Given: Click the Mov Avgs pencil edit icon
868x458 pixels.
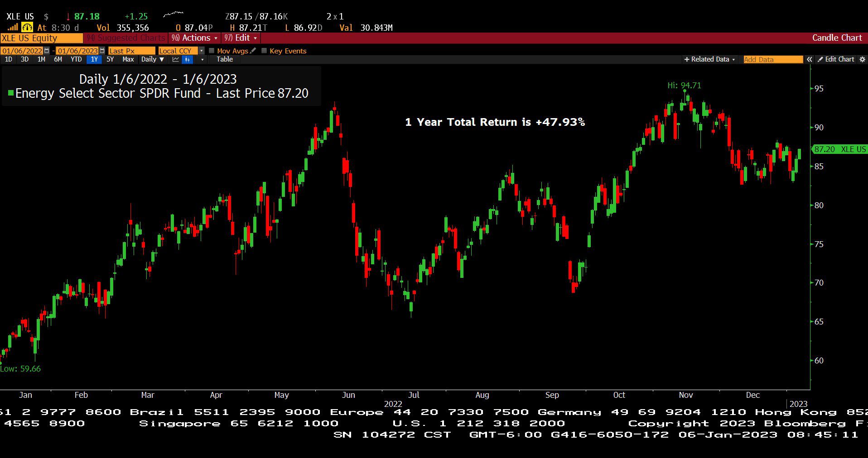Looking at the screenshot, I should (x=253, y=51).
